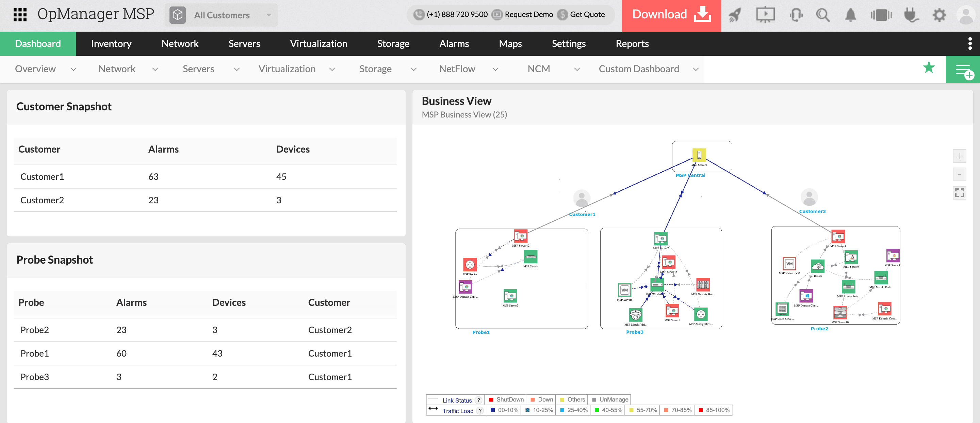Mark dashboard as favorite with star
This screenshot has height=423, width=980.
point(929,68)
